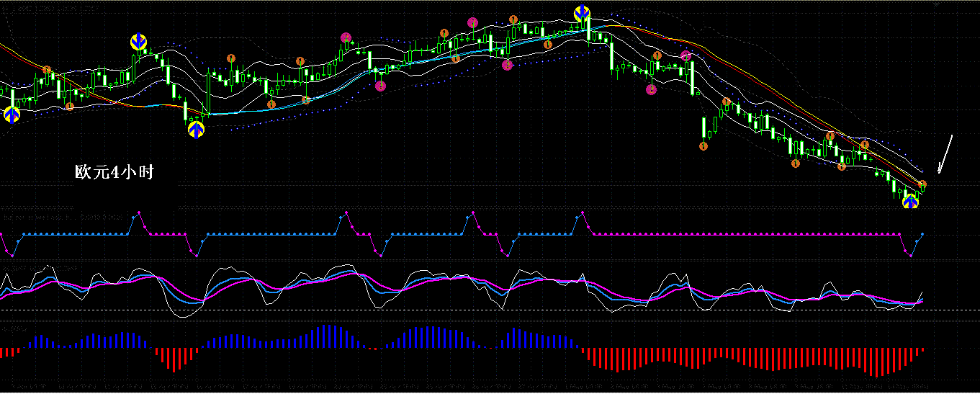Click the second yellow up-arrow signal from the left
This screenshot has width=980, height=394.
[196, 129]
